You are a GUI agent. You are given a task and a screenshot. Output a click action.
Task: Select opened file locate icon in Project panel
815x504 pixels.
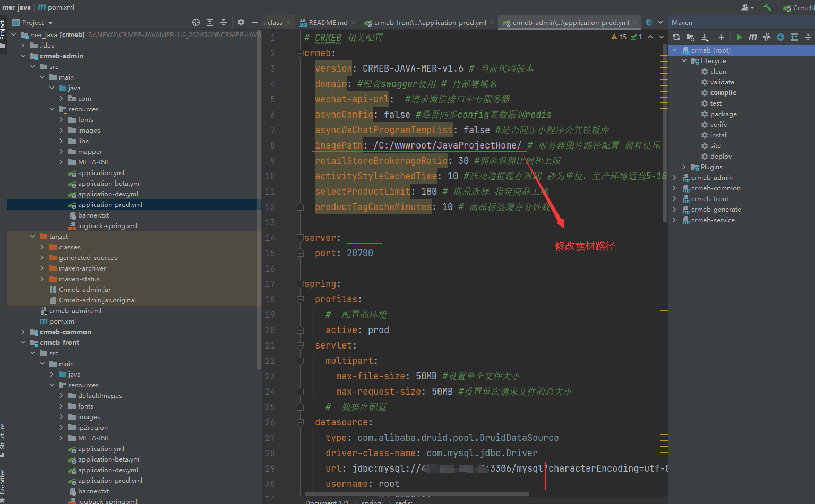pos(196,22)
